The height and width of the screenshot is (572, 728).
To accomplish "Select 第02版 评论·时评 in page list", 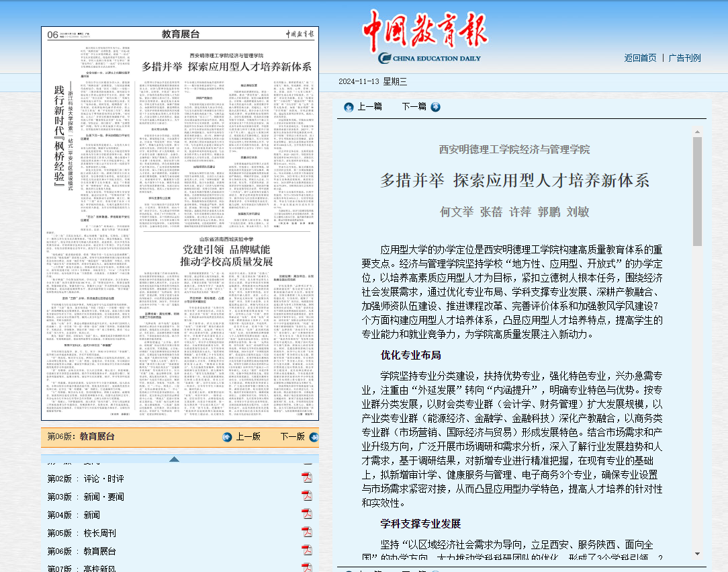I will click(x=85, y=479).
